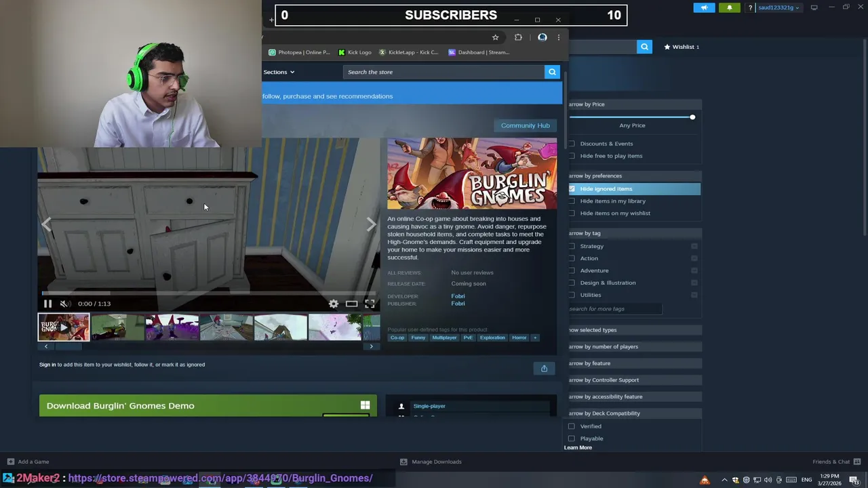Select the third media thumbnail
The height and width of the screenshot is (488, 868).
(x=172, y=327)
